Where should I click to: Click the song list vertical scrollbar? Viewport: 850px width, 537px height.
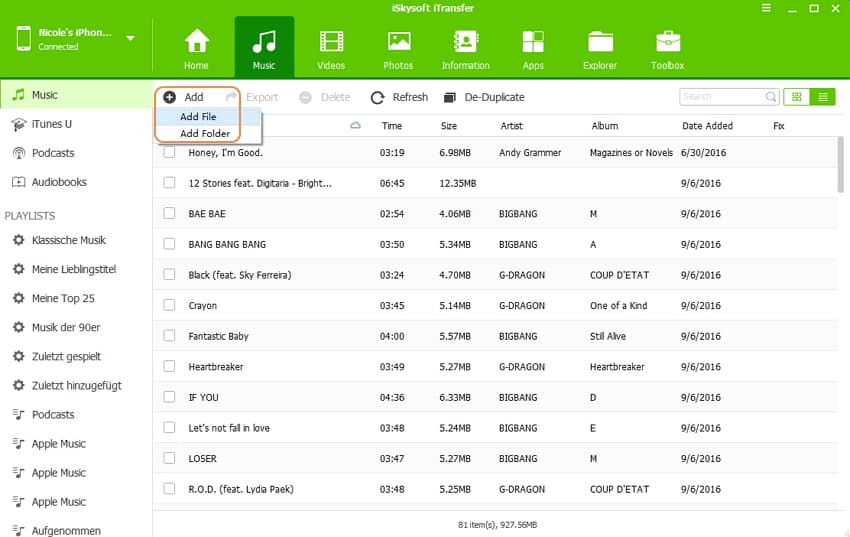tap(840, 165)
